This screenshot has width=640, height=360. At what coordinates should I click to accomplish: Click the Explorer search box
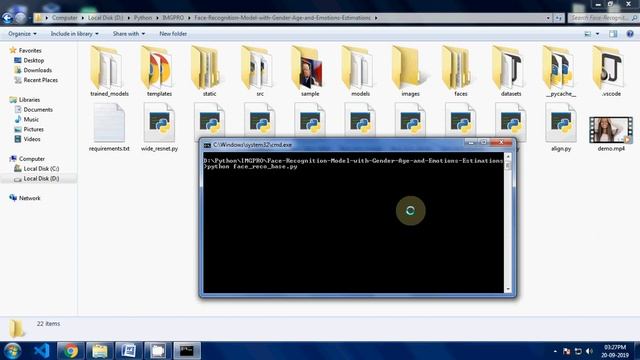[x=603, y=18]
